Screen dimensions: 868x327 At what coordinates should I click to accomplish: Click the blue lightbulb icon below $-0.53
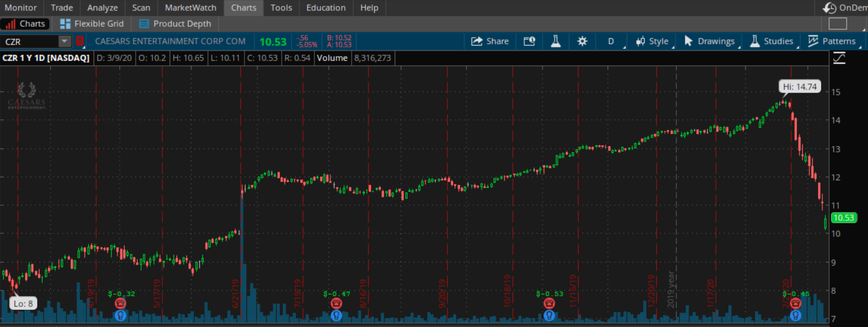pyautogui.click(x=549, y=315)
